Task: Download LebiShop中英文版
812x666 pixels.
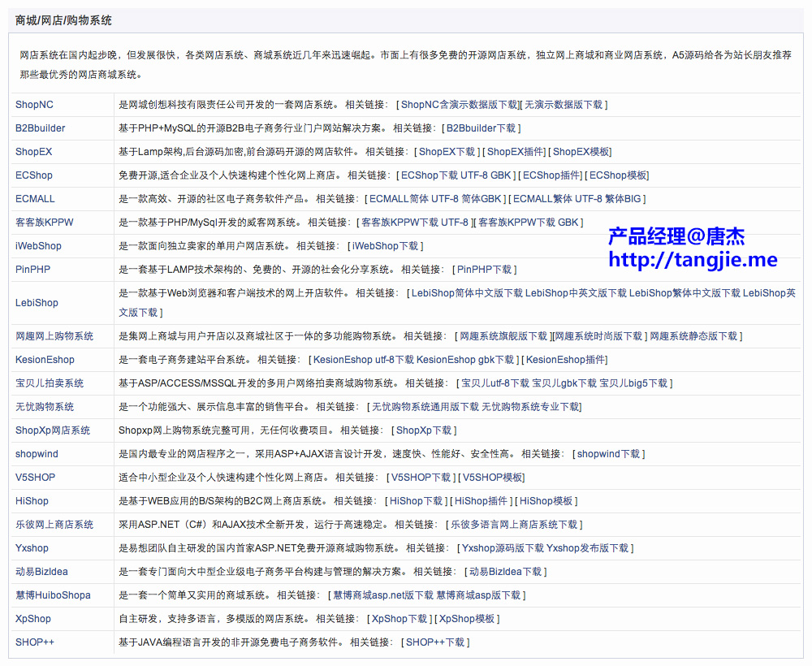Action: coord(576,294)
